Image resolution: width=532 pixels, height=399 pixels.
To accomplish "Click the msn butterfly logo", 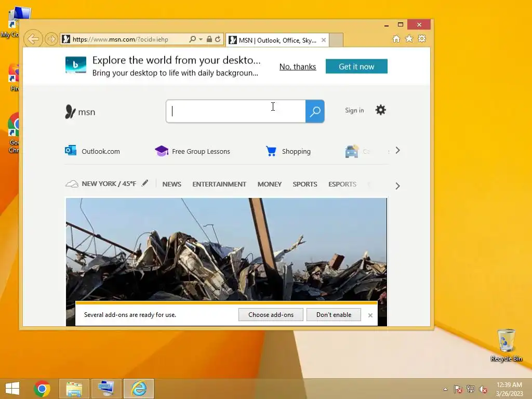I will coord(80,112).
